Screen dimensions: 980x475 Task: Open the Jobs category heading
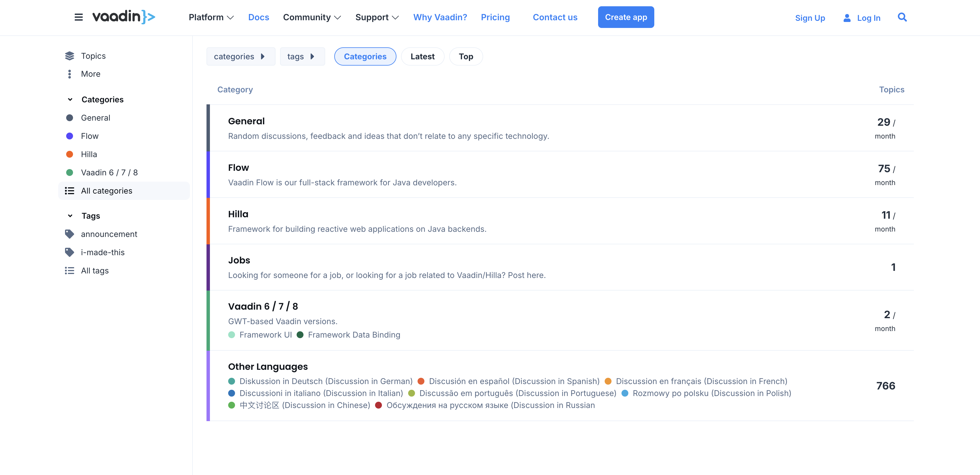coord(239,260)
